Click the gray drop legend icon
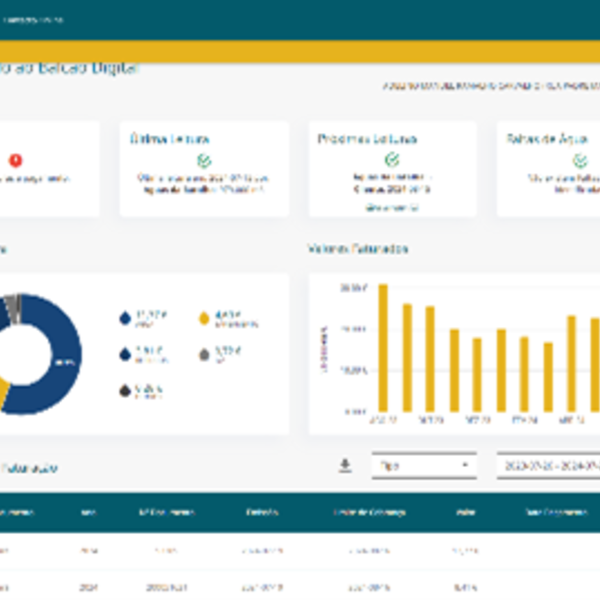Screen dimensions: 600x600 point(204,353)
